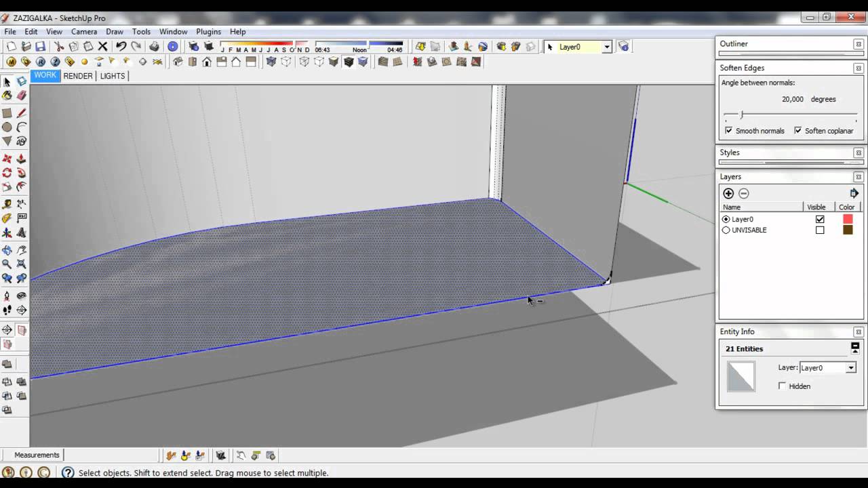Select the Line pencil tool
The image size is (868, 488).
(x=22, y=113)
